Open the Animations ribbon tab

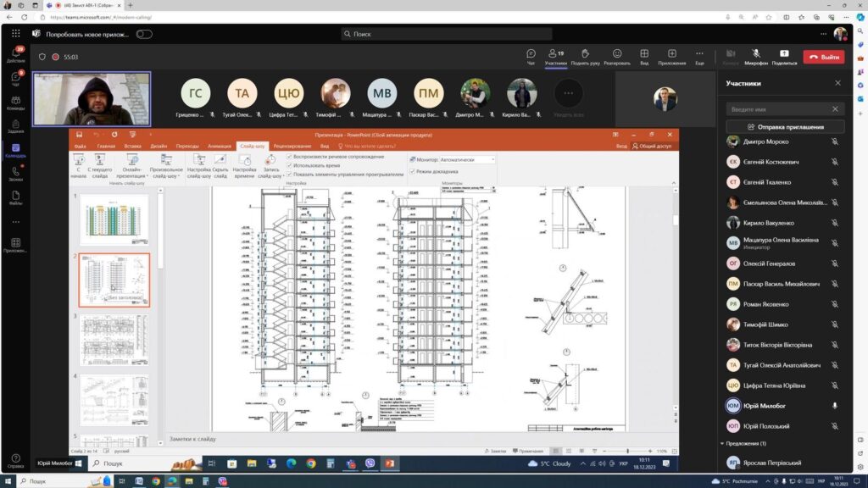point(220,146)
